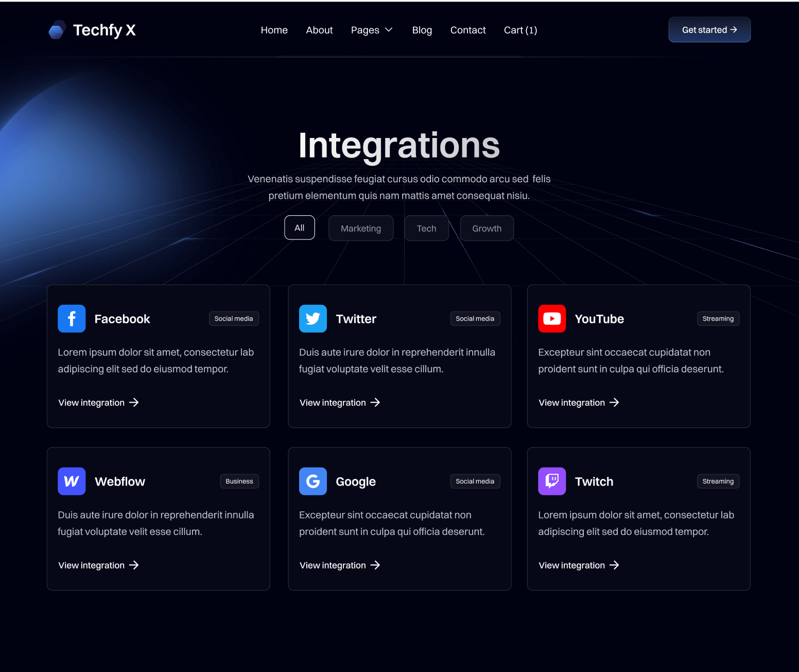
Task: Click the Twitch card description text
Action: pos(636,523)
